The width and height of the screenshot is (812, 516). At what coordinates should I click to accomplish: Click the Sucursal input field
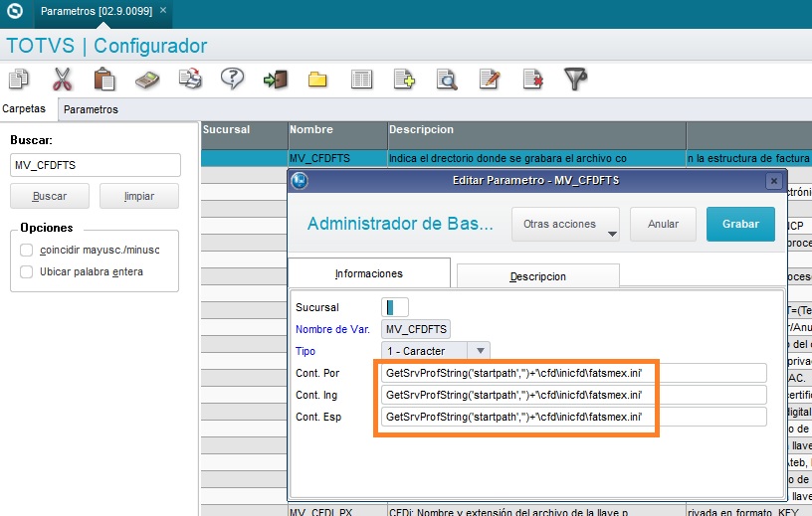pyautogui.click(x=395, y=307)
